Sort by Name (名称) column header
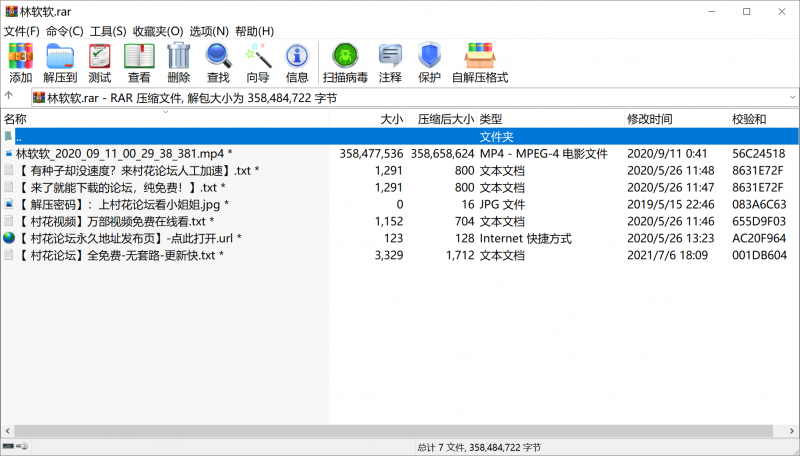The height and width of the screenshot is (456, 800). point(16,119)
